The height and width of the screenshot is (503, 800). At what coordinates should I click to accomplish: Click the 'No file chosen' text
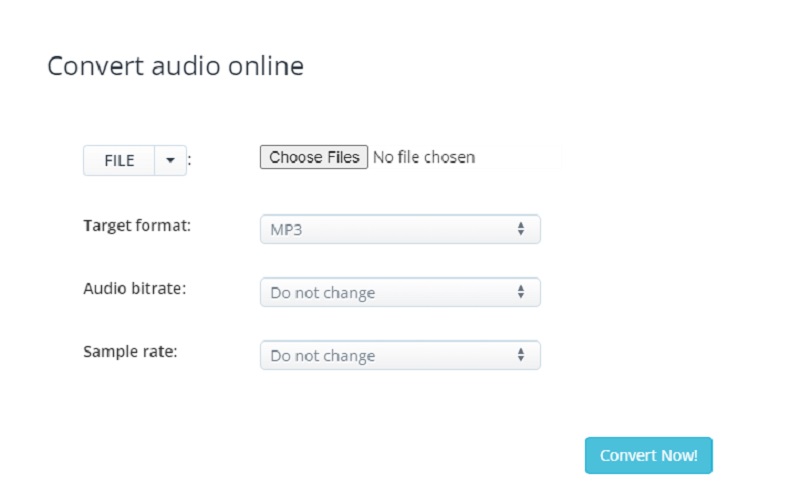(423, 157)
